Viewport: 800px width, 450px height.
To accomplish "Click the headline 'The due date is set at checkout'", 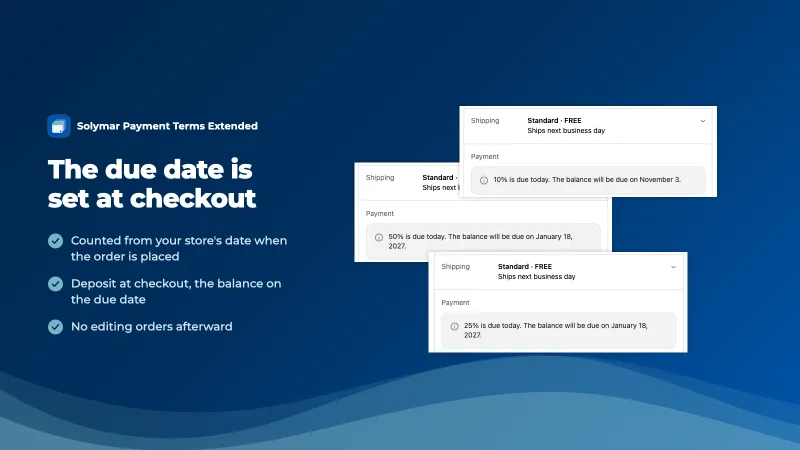I will click(152, 184).
